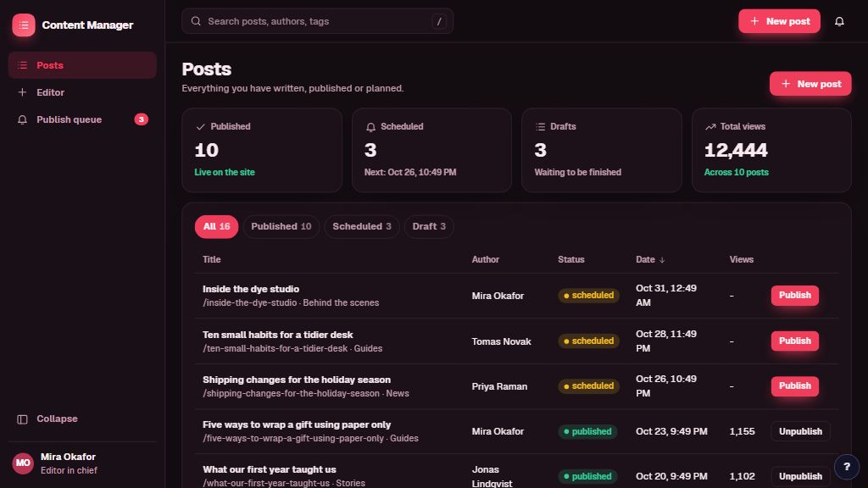This screenshot has width=868, height=488.
Task: Open Editor in the sidebar
Action: [82, 92]
